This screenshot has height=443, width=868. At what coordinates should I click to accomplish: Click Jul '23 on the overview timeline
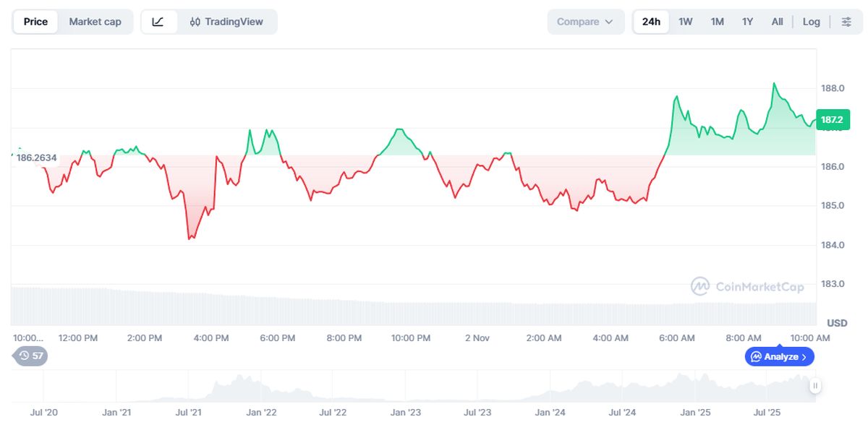[x=477, y=413]
